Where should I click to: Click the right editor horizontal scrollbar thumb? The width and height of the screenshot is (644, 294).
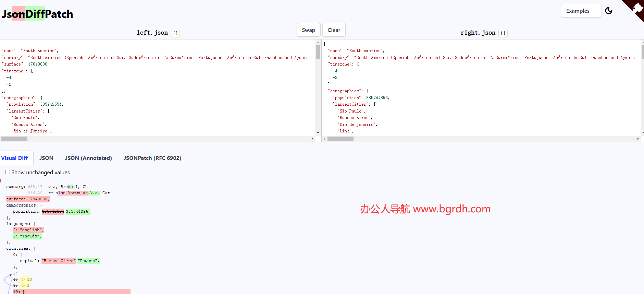pos(340,139)
